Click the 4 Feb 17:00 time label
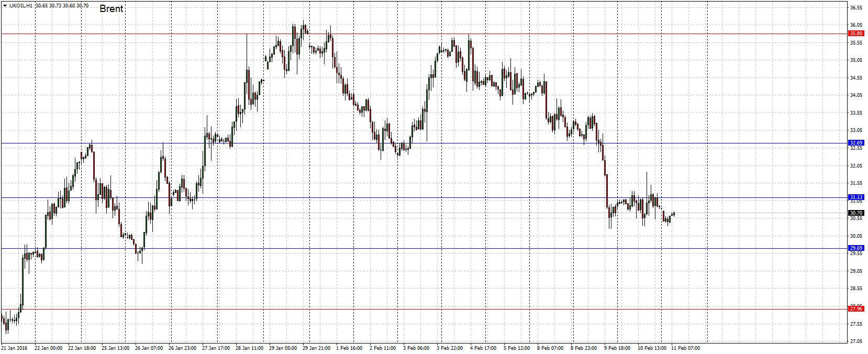This screenshot has width=868, height=354. click(x=483, y=348)
